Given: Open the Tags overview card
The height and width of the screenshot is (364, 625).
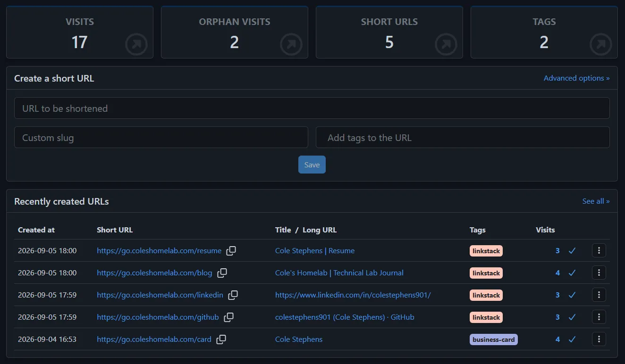Looking at the screenshot, I should 544,32.
